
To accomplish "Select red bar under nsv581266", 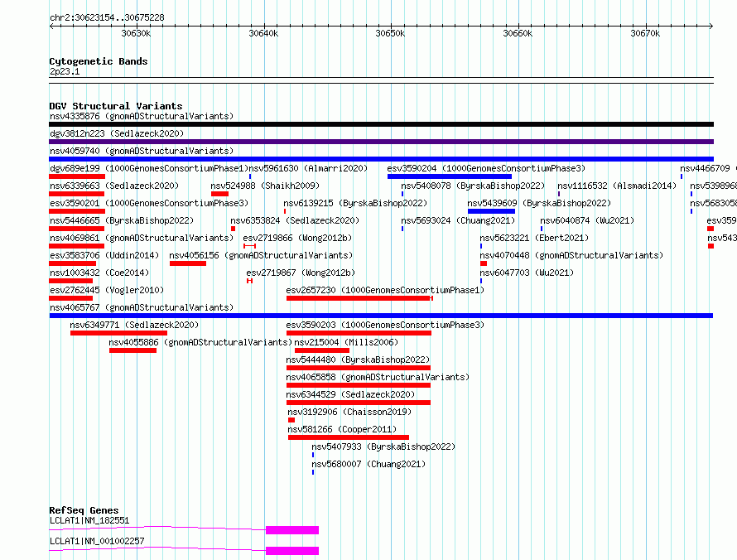I will (x=349, y=437).
